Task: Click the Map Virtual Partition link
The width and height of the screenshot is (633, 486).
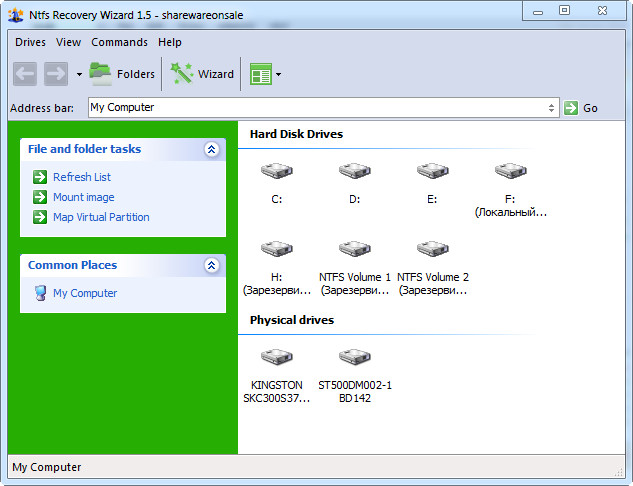Action: (101, 217)
